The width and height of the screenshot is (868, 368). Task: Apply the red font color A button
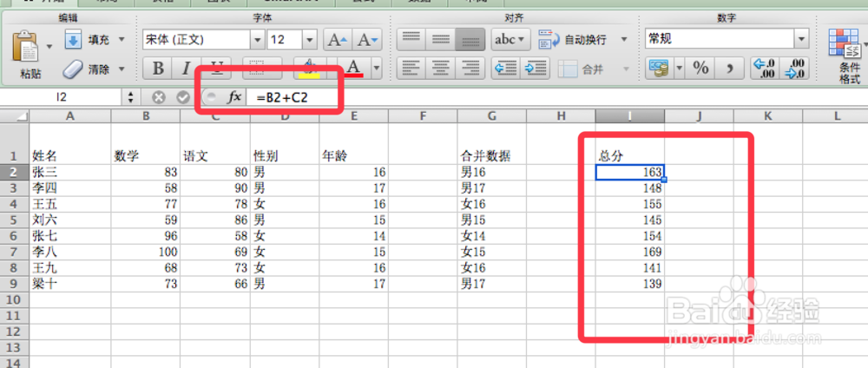[x=354, y=69]
